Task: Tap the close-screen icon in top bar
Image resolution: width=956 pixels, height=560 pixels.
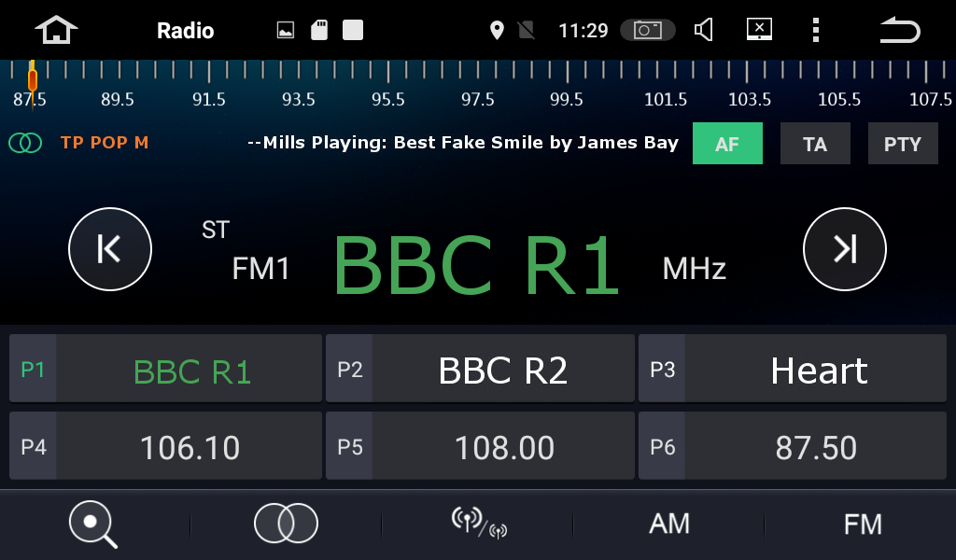Action: 759,30
